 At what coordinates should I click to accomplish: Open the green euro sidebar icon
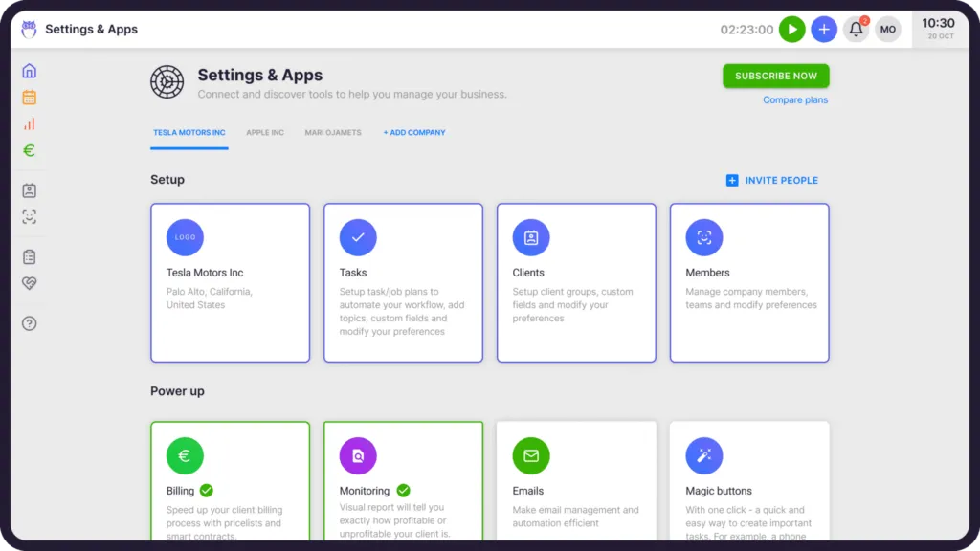[x=30, y=150]
